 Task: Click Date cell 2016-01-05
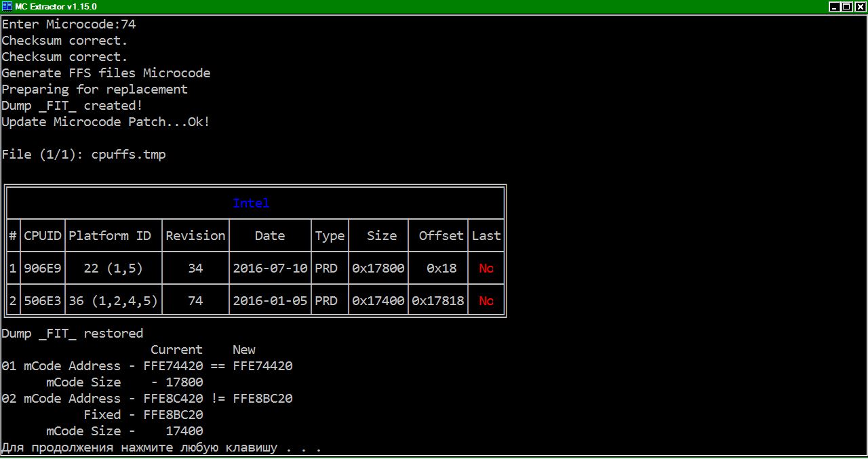pyautogui.click(x=270, y=301)
